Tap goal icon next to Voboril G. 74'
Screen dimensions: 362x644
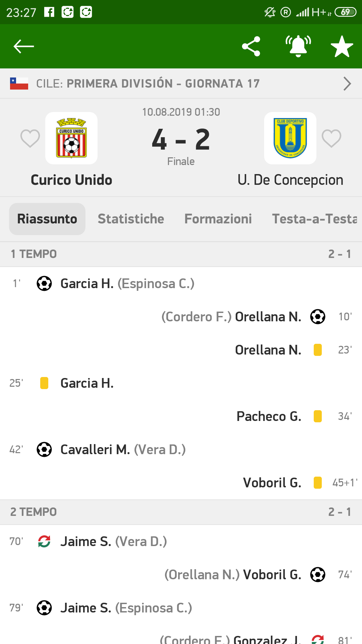317,575
